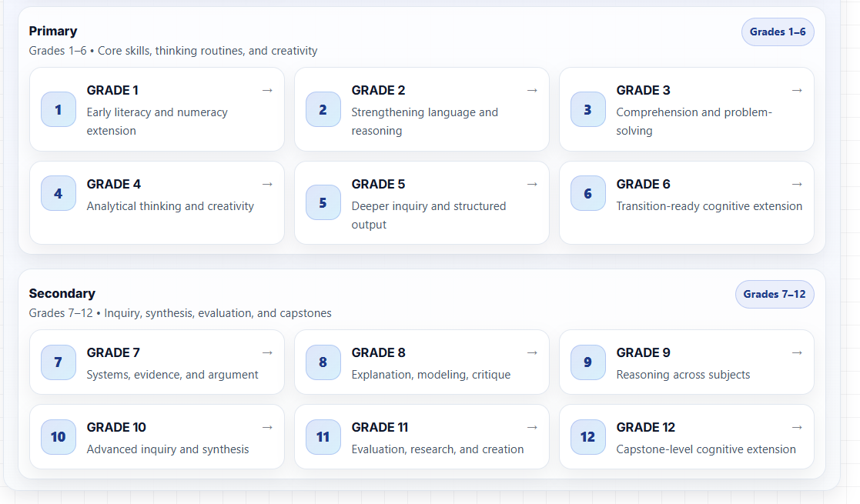Select the number 10 badge icon
860x504 pixels.
click(x=59, y=437)
